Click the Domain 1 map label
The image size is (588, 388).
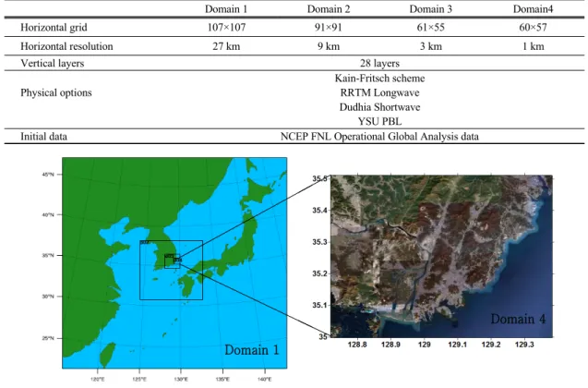click(252, 350)
